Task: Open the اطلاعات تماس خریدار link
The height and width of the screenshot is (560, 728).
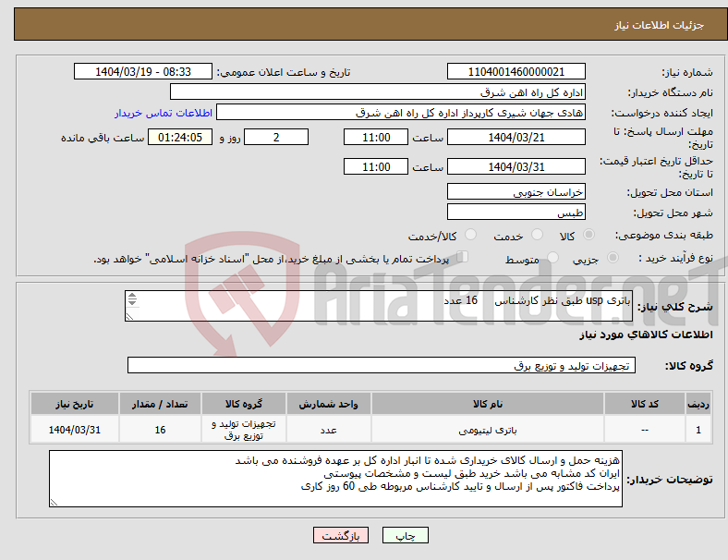Action: (x=164, y=113)
